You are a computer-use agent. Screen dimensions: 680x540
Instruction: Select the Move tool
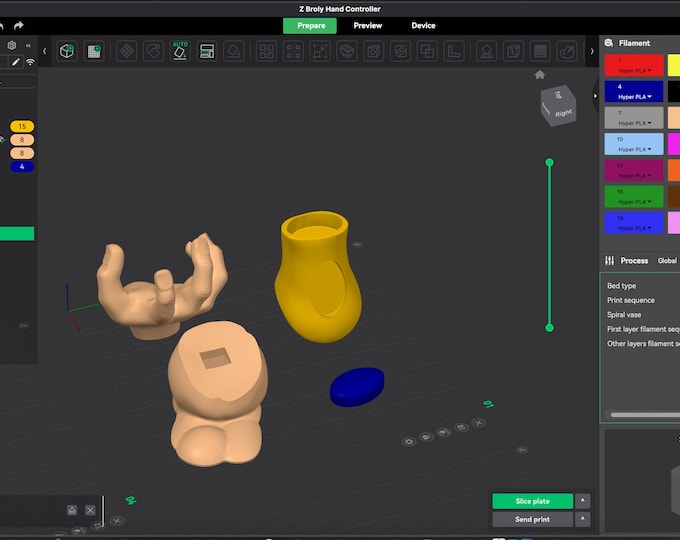(127, 51)
